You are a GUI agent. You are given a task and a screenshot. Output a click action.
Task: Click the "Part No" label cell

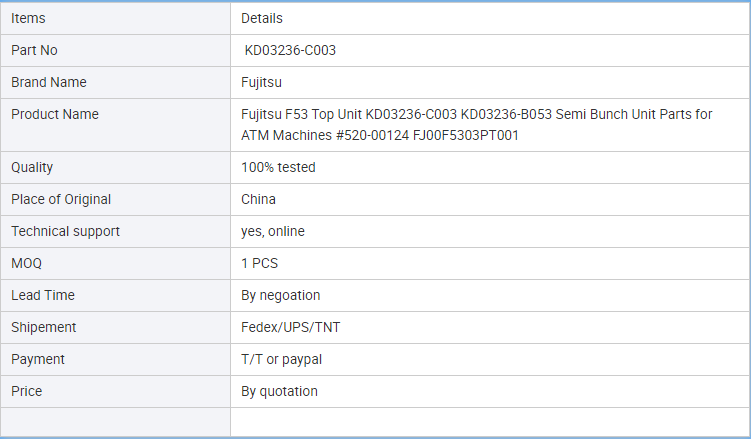35,50
